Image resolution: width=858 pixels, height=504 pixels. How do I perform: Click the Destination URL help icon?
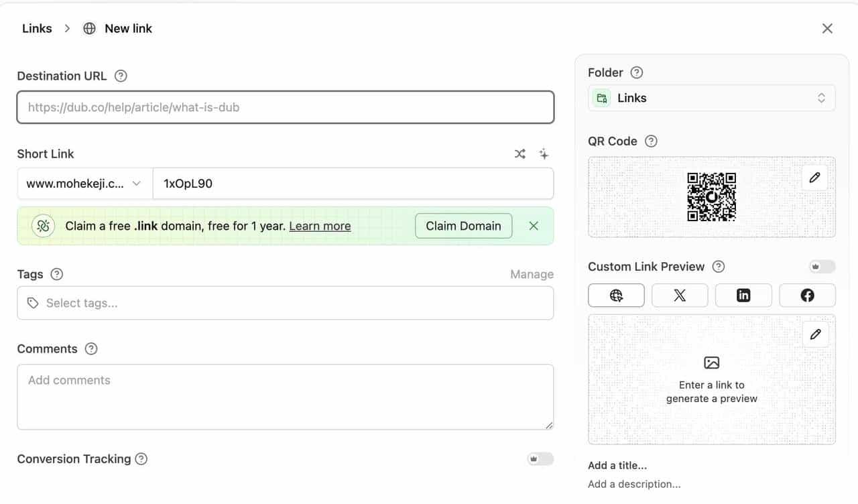121,76
